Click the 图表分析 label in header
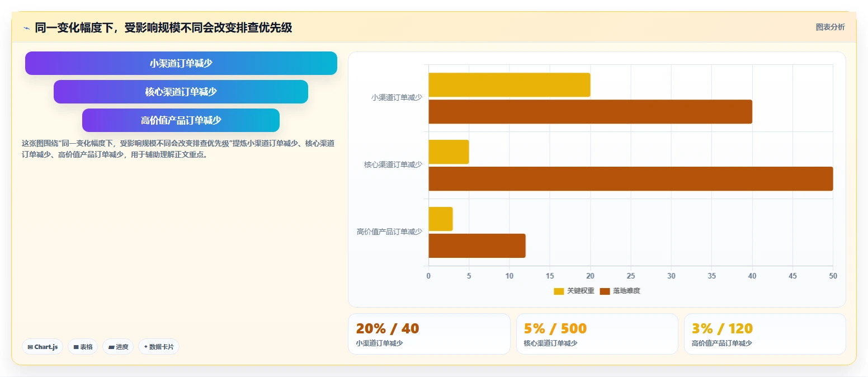This screenshot has height=377, width=868. (830, 27)
